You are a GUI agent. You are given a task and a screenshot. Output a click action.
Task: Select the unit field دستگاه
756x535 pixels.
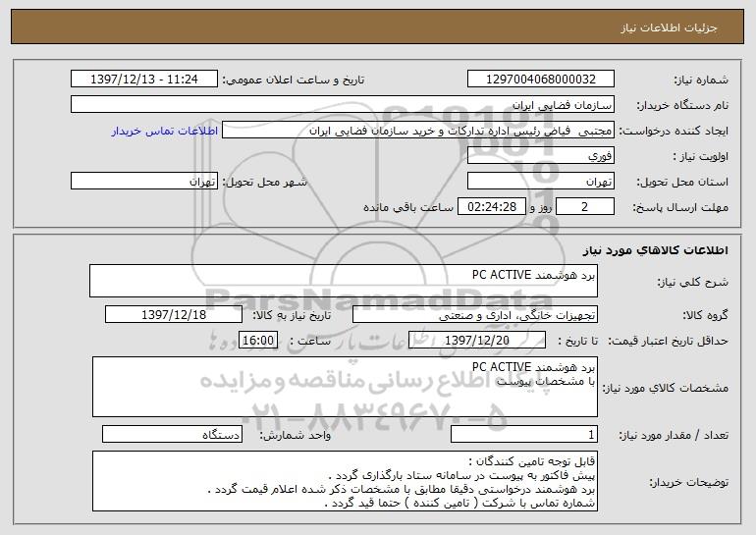pos(172,434)
